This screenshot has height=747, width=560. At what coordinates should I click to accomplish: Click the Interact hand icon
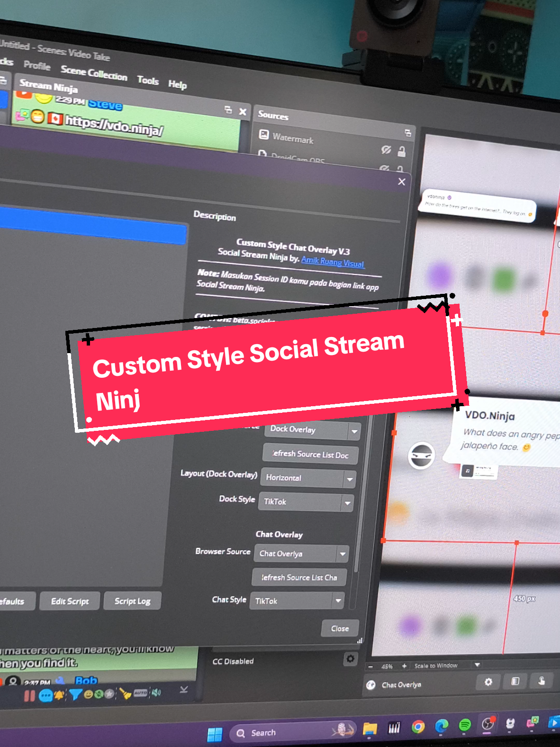point(542,681)
